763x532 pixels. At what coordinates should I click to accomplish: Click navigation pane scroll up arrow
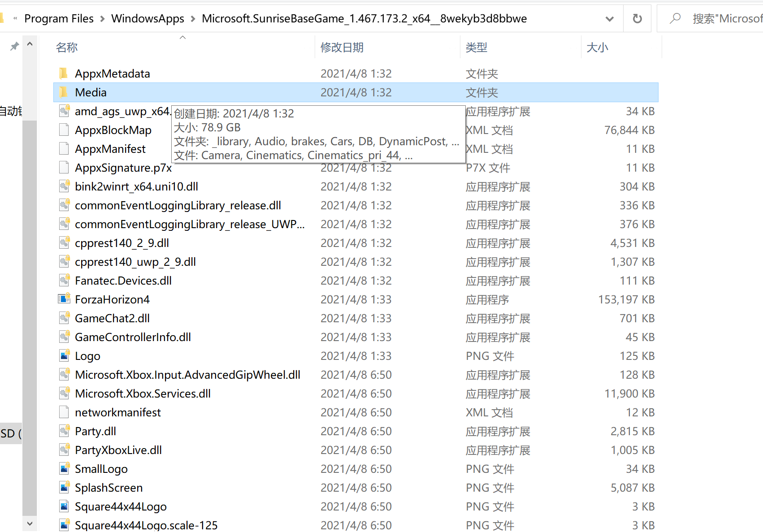tap(30, 44)
